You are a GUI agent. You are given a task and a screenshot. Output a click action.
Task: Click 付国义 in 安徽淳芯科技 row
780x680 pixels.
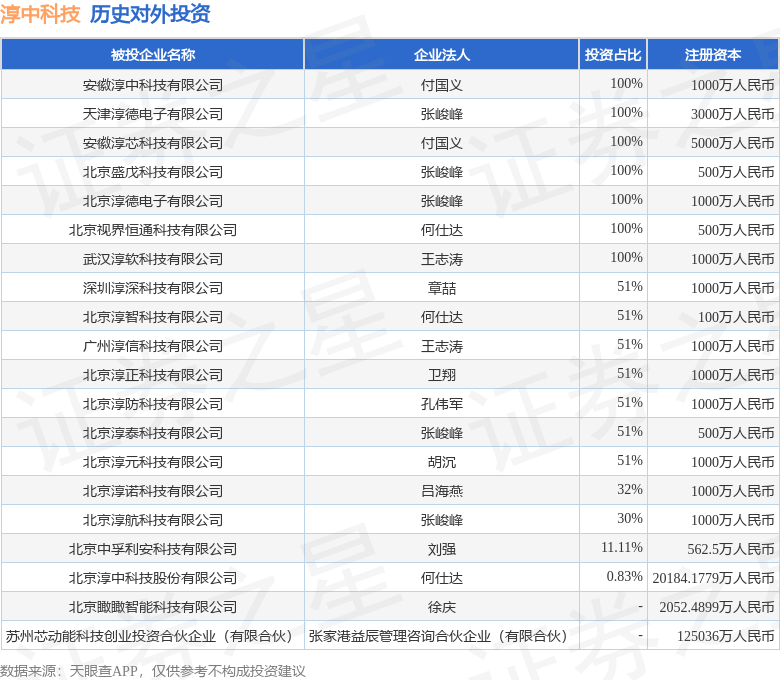click(442, 143)
